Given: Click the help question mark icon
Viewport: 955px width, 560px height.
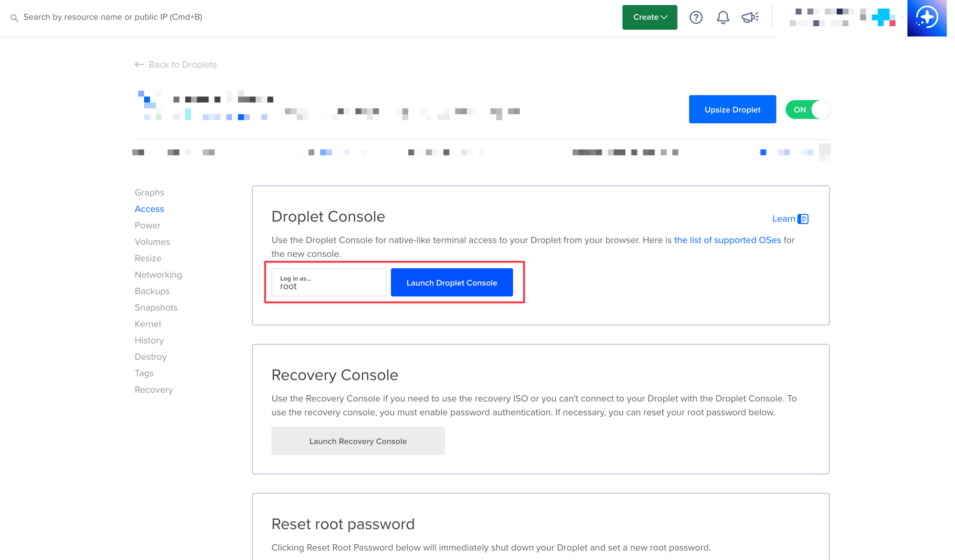Looking at the screenshot, I should 696,18.
